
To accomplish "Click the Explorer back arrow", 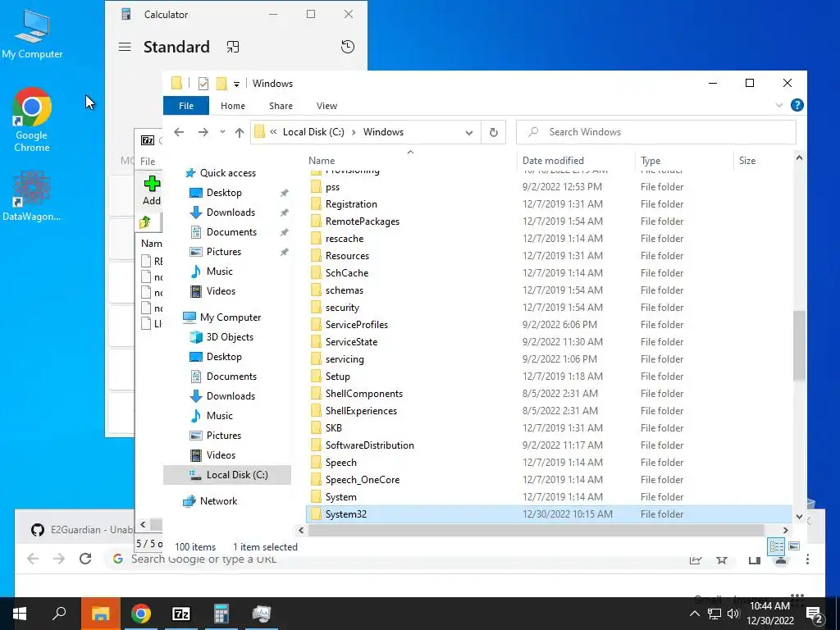I will 179,132.
